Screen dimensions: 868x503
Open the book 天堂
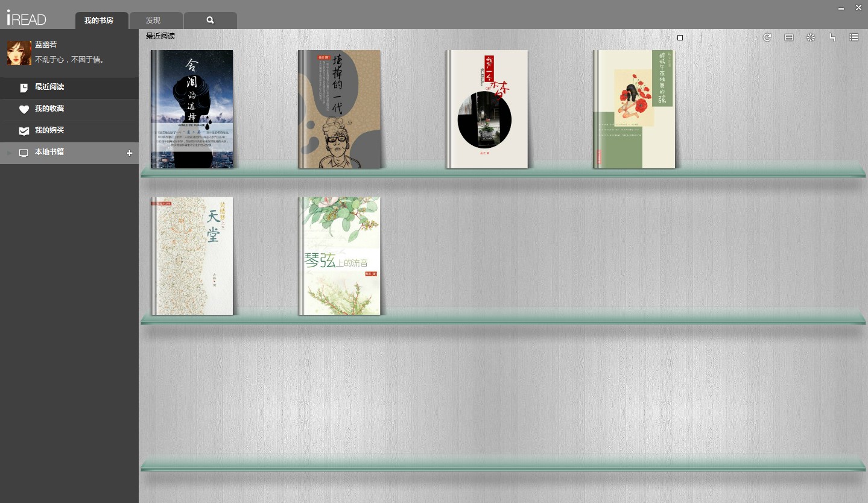pos(192,256)
